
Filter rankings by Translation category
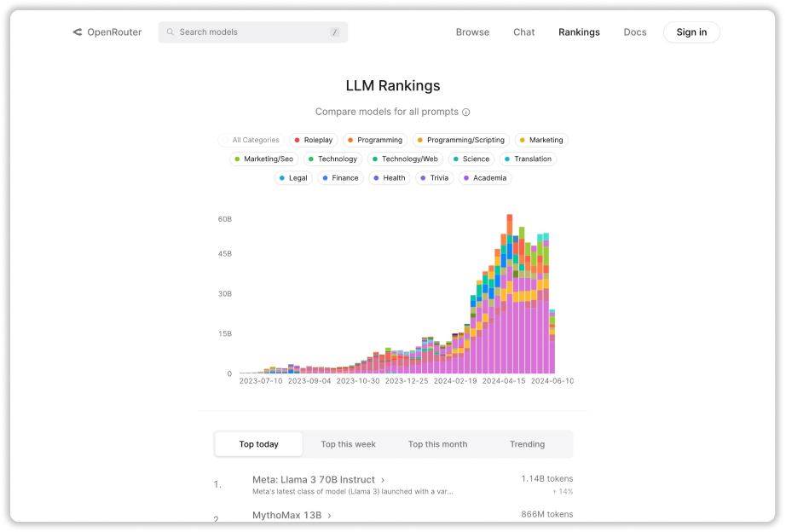click(x=528, y=159)
